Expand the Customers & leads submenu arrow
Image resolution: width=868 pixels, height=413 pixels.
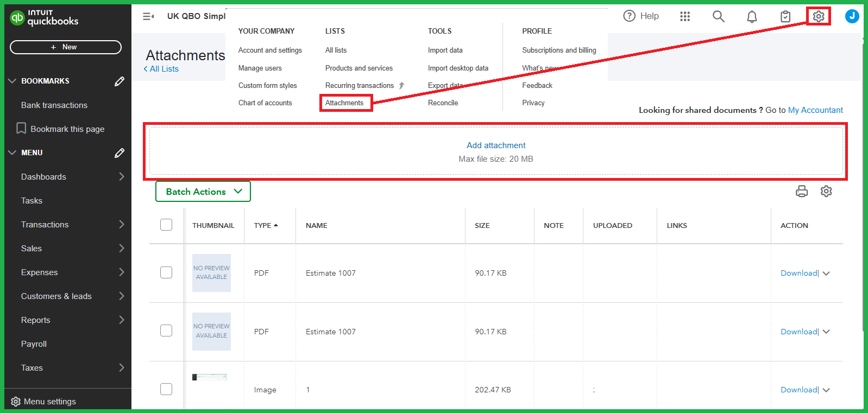tap(122, 296)
